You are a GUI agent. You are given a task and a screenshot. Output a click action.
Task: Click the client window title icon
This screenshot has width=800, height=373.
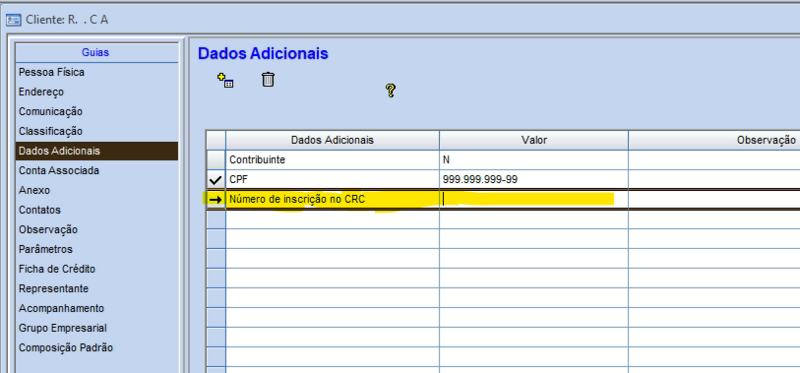pos(13,20)
